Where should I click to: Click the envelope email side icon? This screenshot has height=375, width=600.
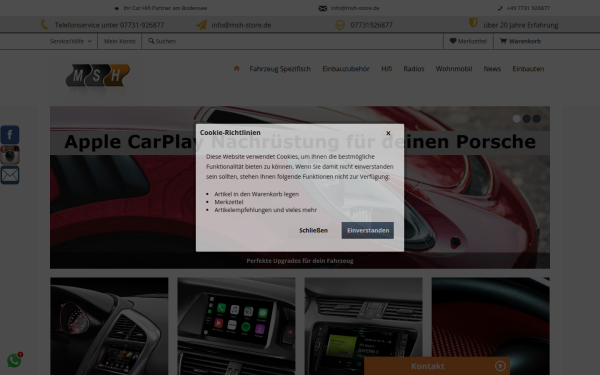pyautogui.click(x=10, y=175)
